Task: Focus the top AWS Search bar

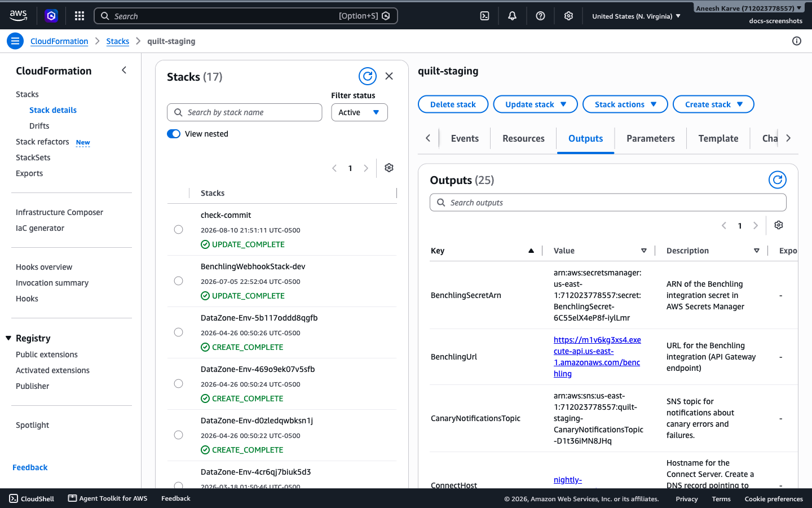Action: 246,16
